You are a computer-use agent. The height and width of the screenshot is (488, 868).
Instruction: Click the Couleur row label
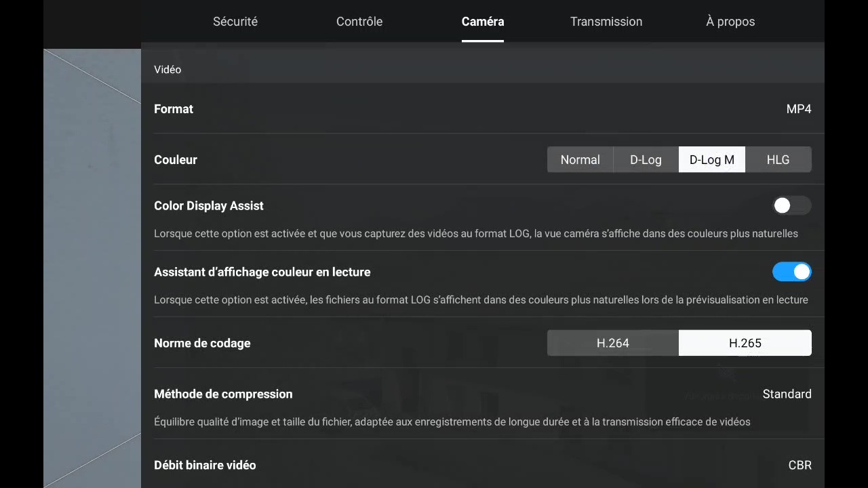176,160
